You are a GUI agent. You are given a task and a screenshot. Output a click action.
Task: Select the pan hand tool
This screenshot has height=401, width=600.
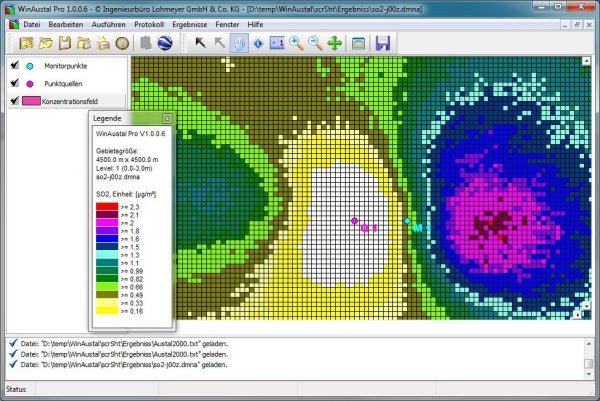click(x=238, y=43)
